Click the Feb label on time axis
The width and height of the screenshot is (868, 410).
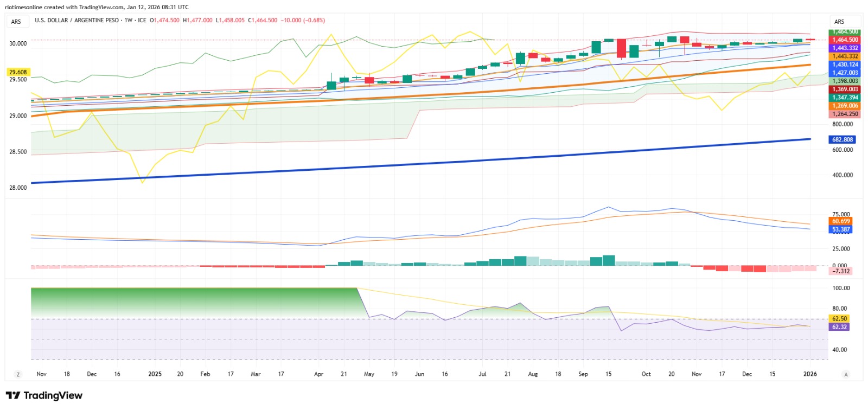tap(205, 374)
